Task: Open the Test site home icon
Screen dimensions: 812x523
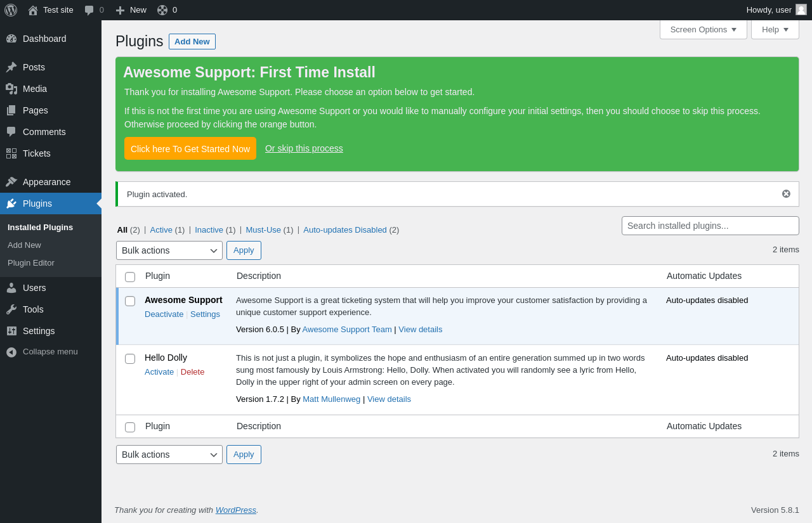Action: click(33, 10)
